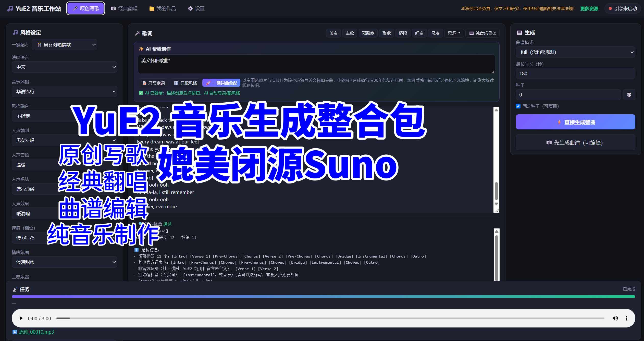Image resolution: width=644 pixels, height=341 pixels.
Task: Click the audio seek slider track
Action: coord(330,318)
